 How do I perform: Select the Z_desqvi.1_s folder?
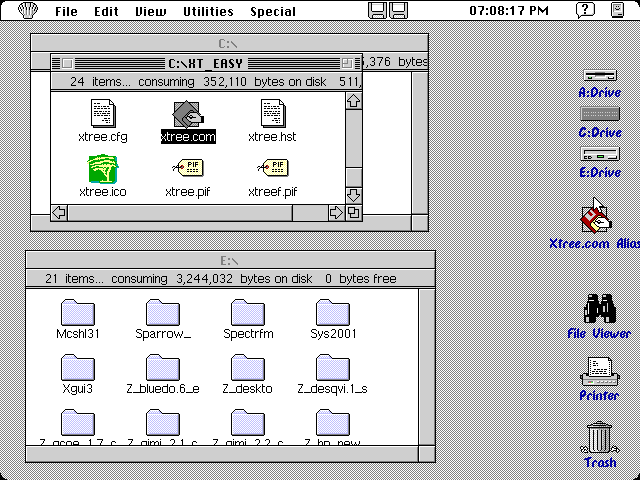pos(333,367)
